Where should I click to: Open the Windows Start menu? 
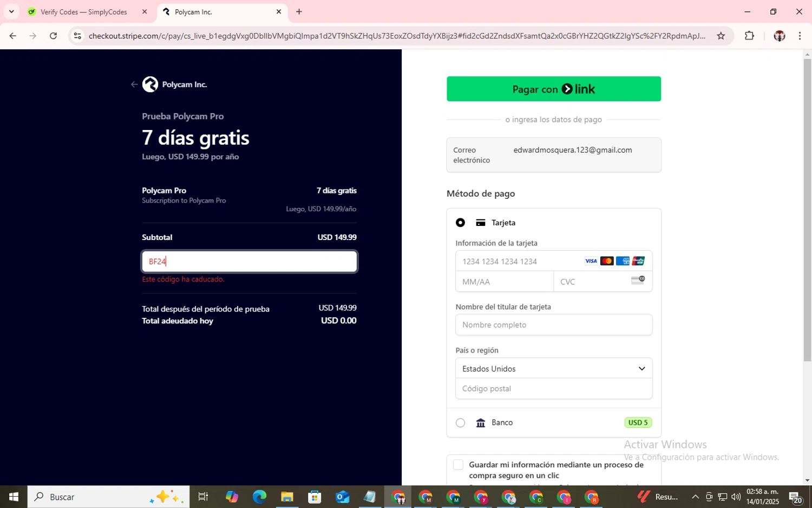[x=14, y=497]
